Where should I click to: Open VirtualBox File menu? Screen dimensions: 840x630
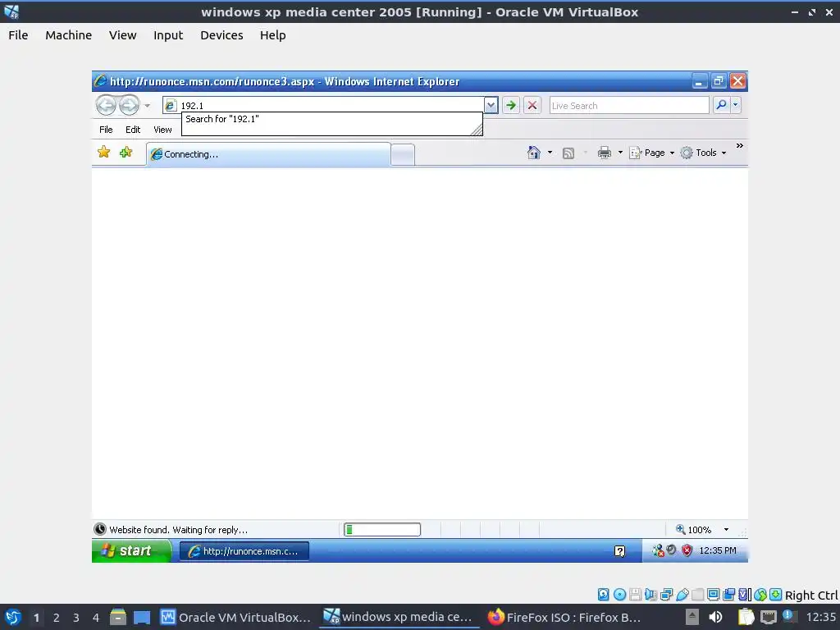point(18,35)
